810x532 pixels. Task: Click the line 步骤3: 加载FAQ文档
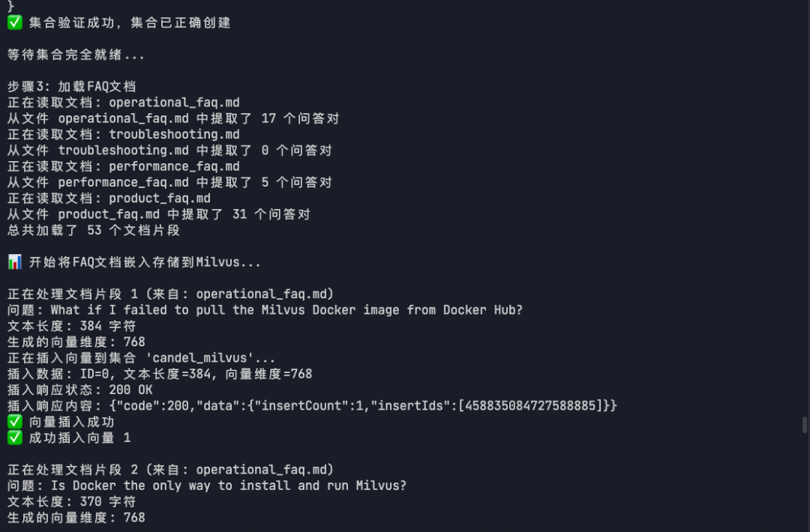(x=72, y=87)
